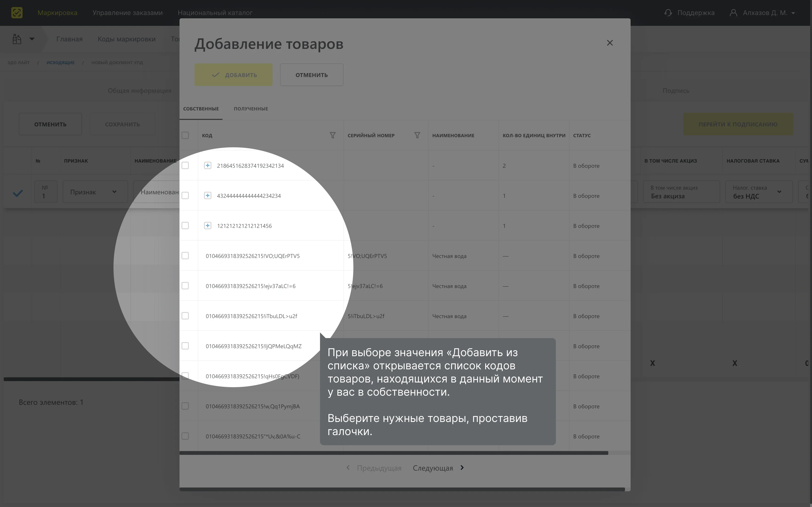Click the Подпись step tab
812x507 pixels.
[x=675, y=90]
